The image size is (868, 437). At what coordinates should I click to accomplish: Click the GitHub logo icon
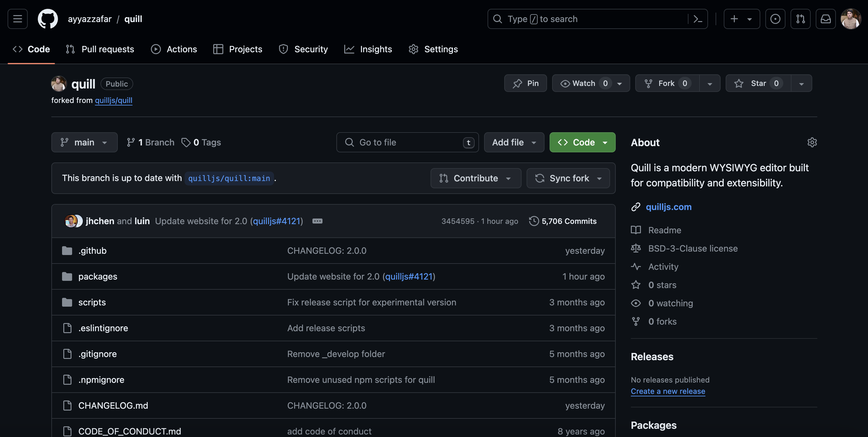click(x=48, y=19)
